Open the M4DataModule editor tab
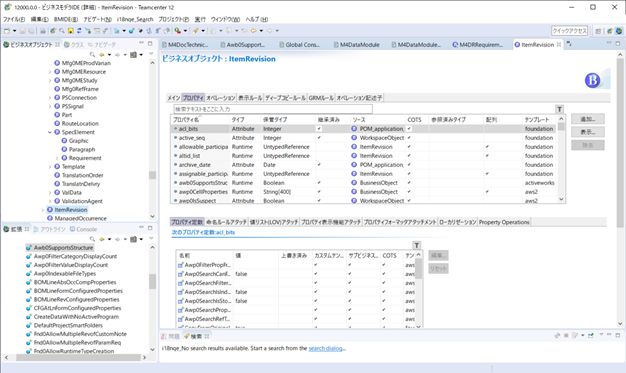This screenshot has height=373, width=626. pos(356,45)
